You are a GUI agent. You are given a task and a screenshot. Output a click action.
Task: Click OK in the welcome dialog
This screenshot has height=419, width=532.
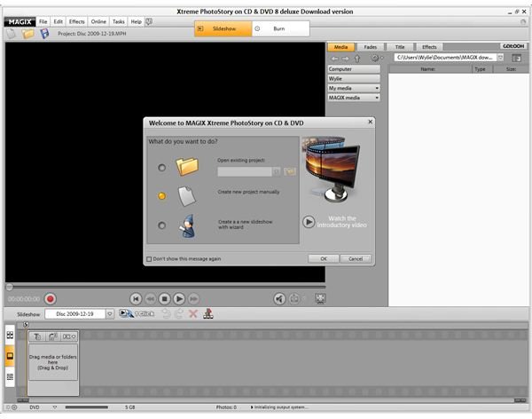(324, 258)
